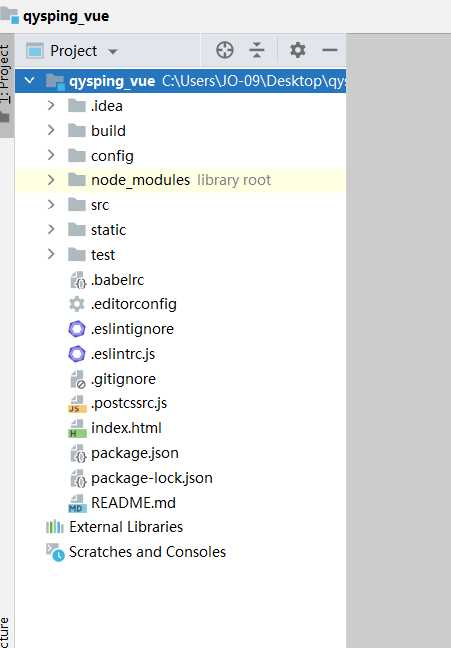Click the index.html file icon

click(77, 429)
